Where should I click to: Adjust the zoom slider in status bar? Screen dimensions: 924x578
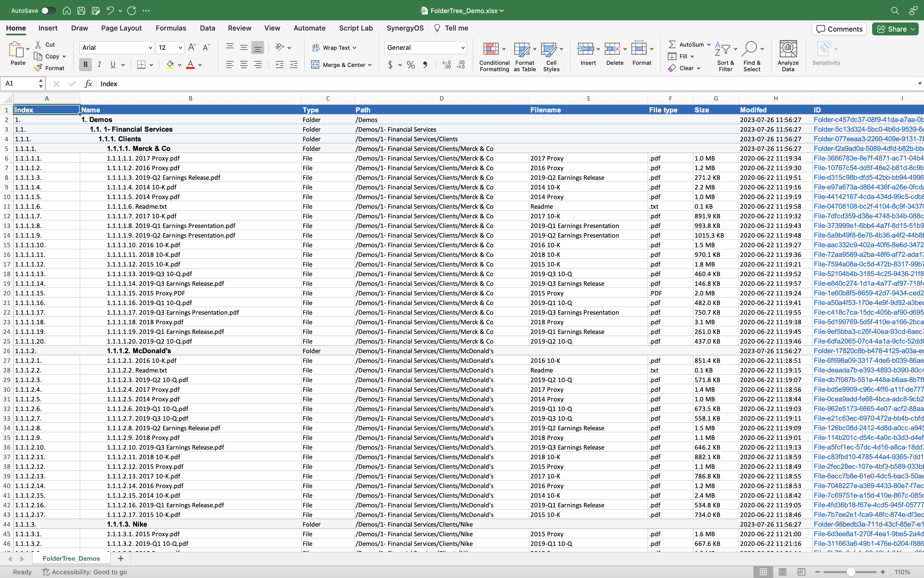click(x=851, y=572)
